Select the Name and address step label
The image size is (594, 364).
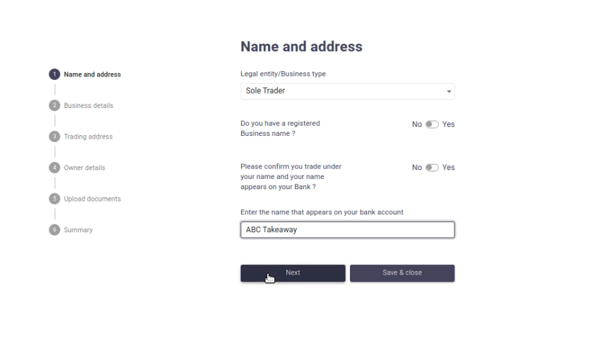92,74
